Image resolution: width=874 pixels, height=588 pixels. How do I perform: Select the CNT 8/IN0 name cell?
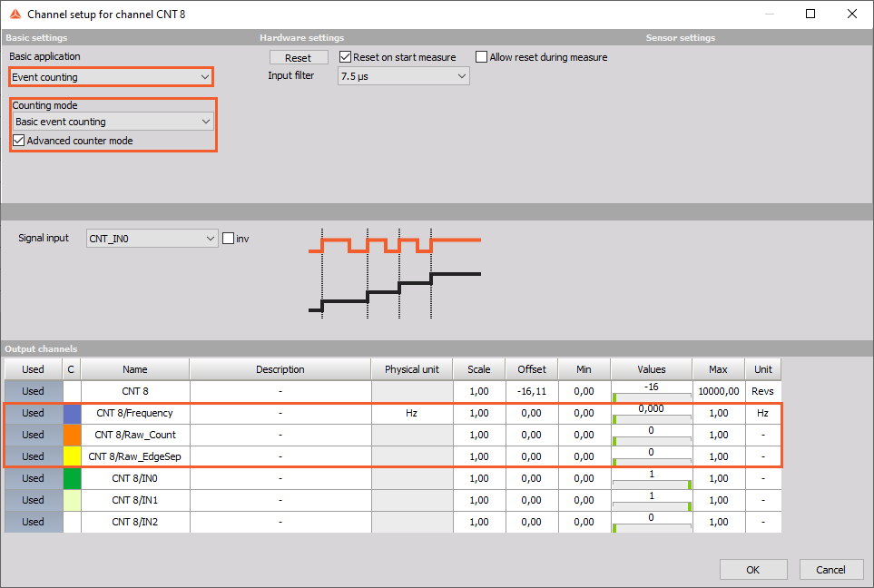[x=135, y=478]
